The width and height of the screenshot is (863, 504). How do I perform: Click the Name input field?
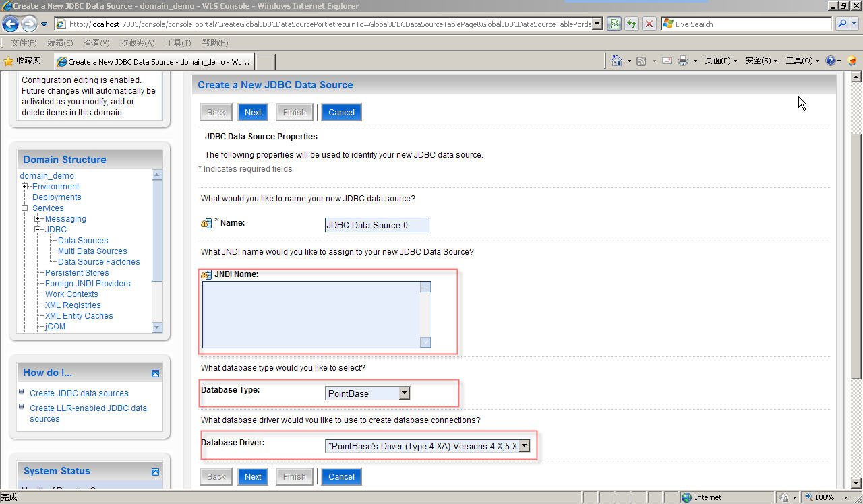point(377,225)
